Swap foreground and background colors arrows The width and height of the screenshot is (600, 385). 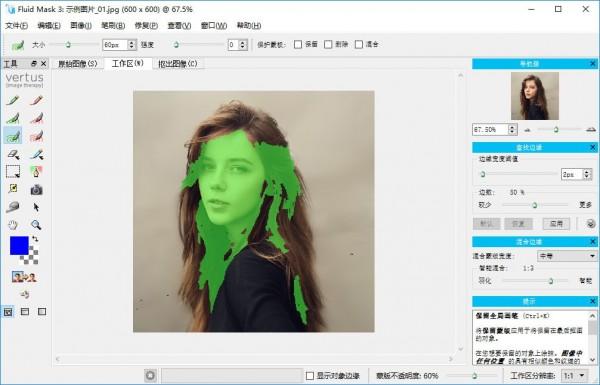tap(35, 239)
